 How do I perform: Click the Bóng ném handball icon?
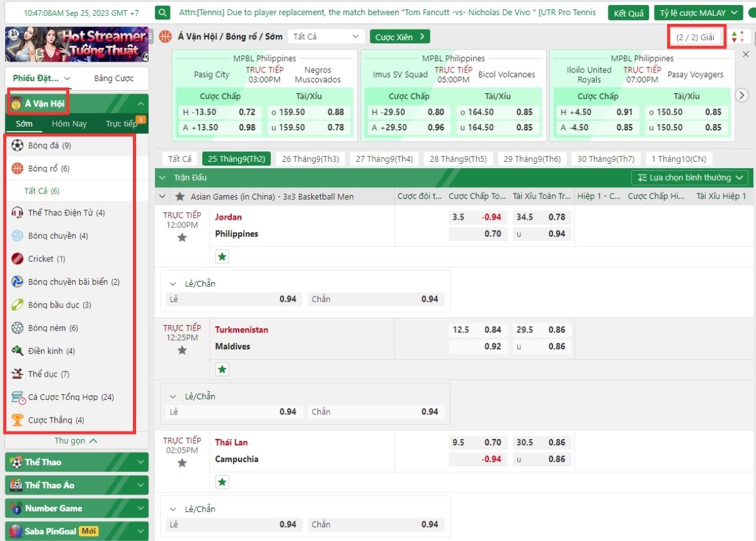[x=17, y=328]
